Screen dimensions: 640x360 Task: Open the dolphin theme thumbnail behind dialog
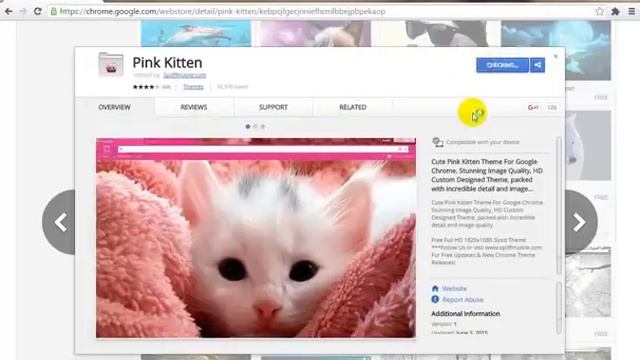pyautogui.click(x=196, y=33)
